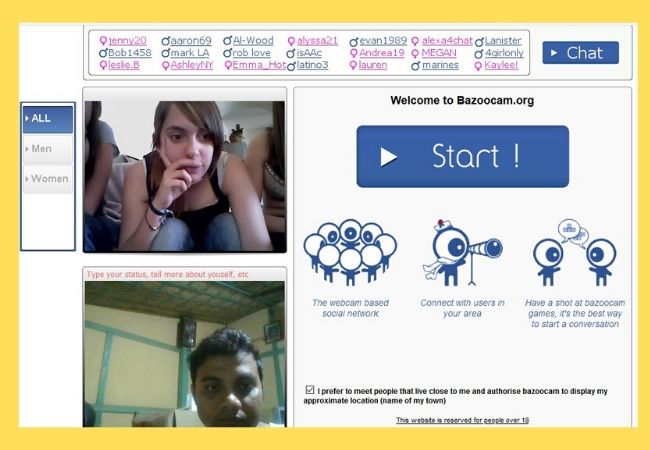Click the webcam based social network caption

click(x=350, y=308)
